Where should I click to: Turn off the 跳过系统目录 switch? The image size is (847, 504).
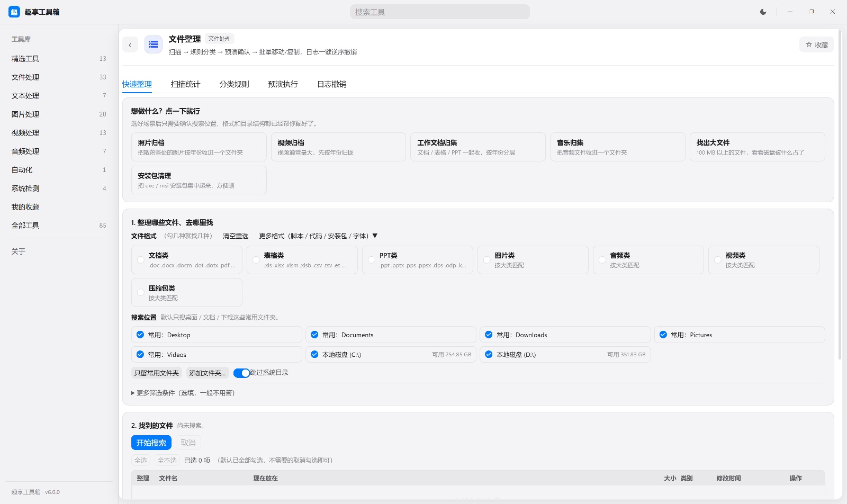tap(241, 373)
